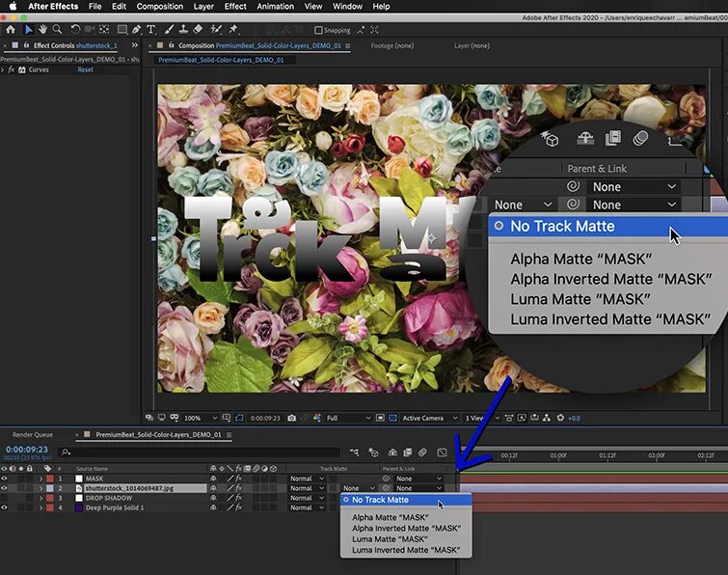Viewport: 728px width, 575px height.
Task: Enable the Snapping checkbox
Action: point(318,30)
